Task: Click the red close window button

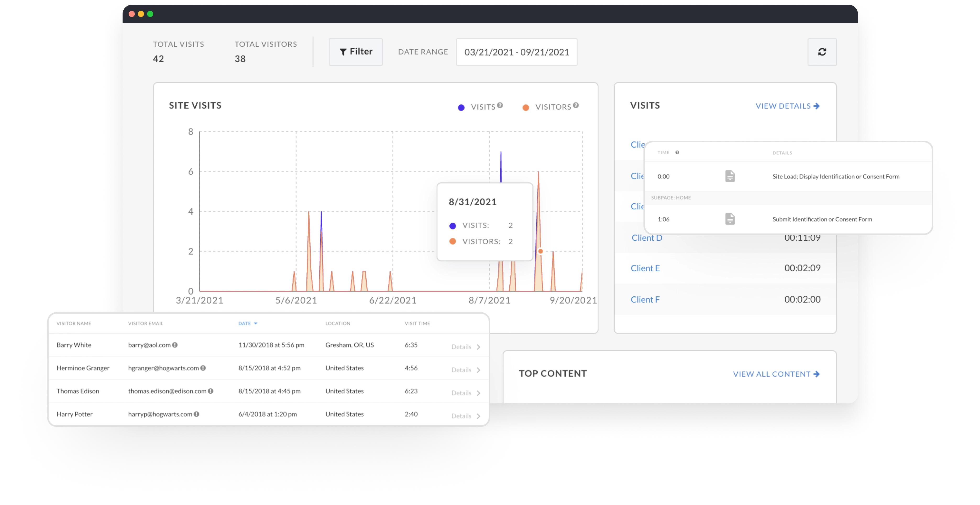Action: coord(132,14)
